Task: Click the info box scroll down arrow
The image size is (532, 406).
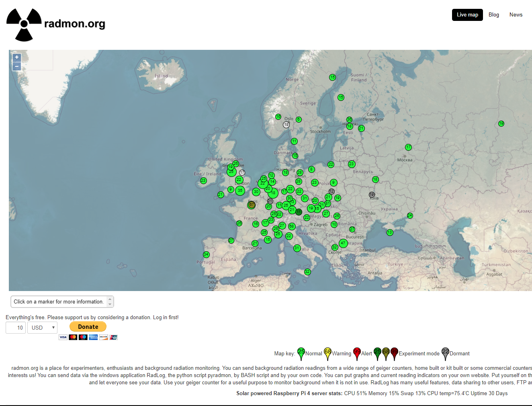Action: tap(110, 304)
